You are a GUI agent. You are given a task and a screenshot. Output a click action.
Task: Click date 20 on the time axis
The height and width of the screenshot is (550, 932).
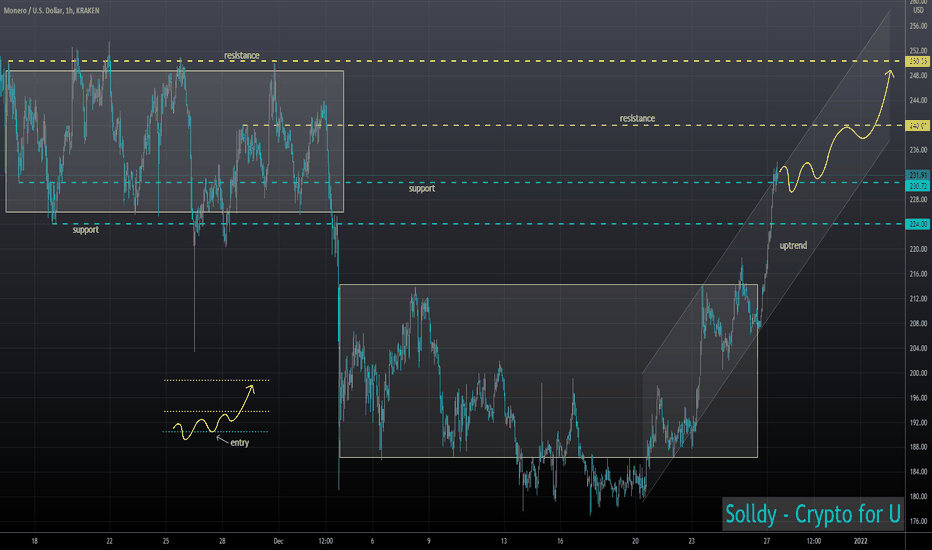(635, 541)
